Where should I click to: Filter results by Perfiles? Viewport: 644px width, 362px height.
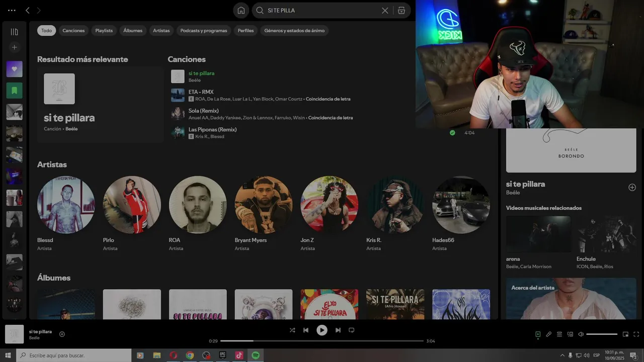(x=246, y=31)
